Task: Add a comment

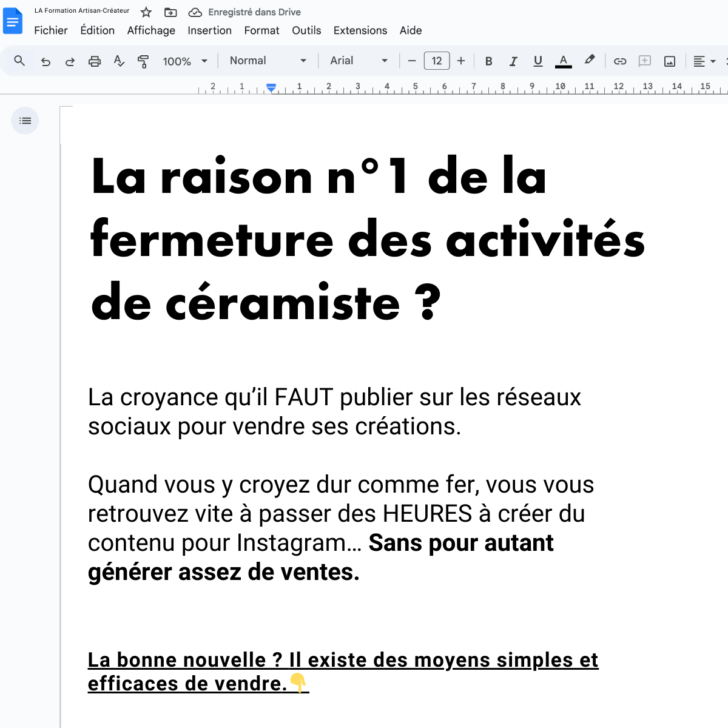Action: [645, 61]
